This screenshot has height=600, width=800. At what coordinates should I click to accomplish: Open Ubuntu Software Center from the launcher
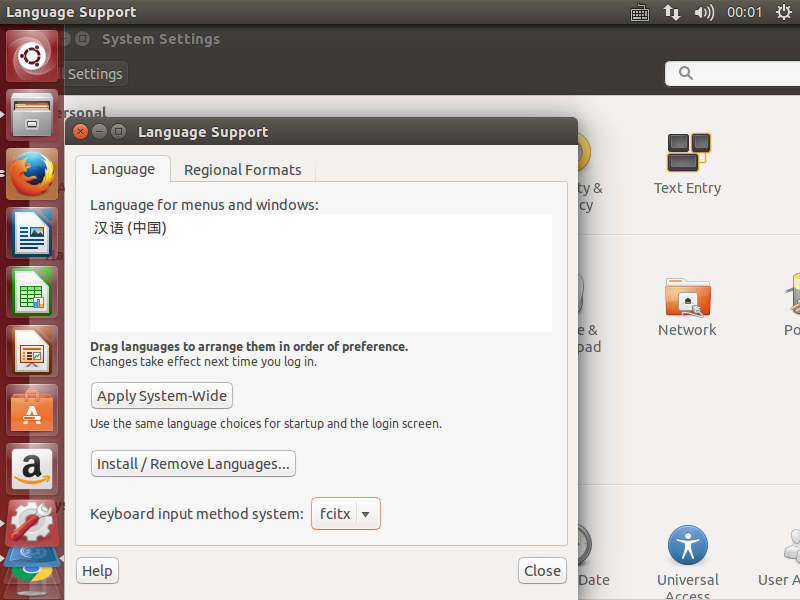click(x=31, y=410)
